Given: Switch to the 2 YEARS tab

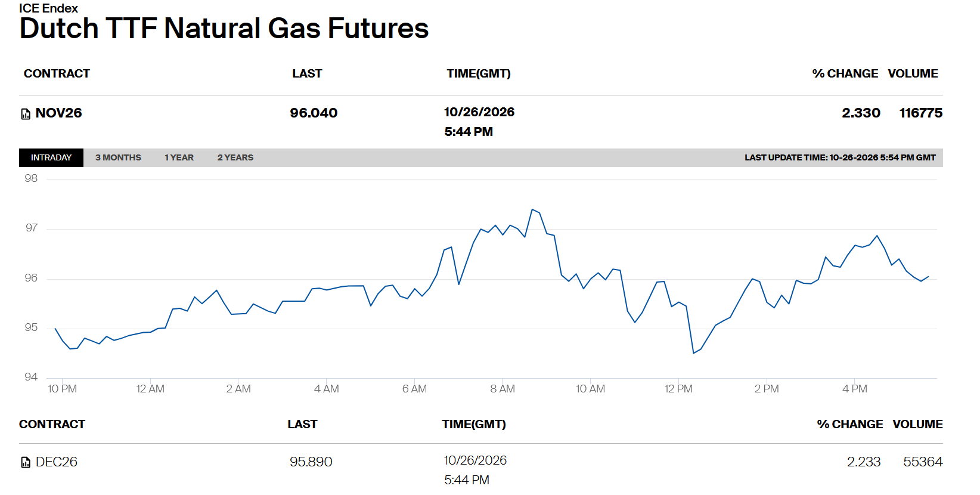Looking at the screenshot, I should pyautogui.click(x=235, y=157).
